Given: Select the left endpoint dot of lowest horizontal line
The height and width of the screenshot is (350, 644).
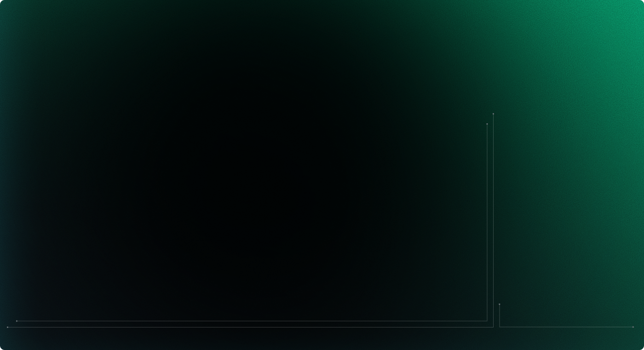Looking at the screenshot, I should click(x=7, y=327).
